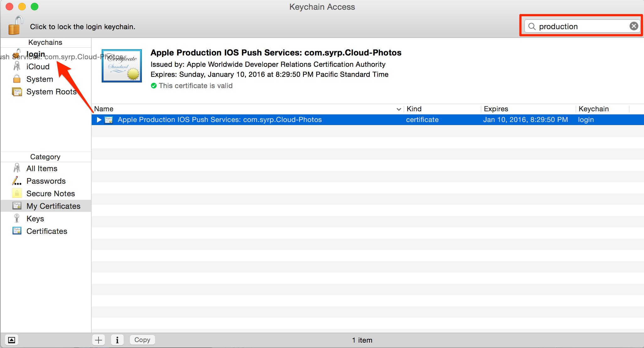Open the info button for selected item

coord(117,340)
